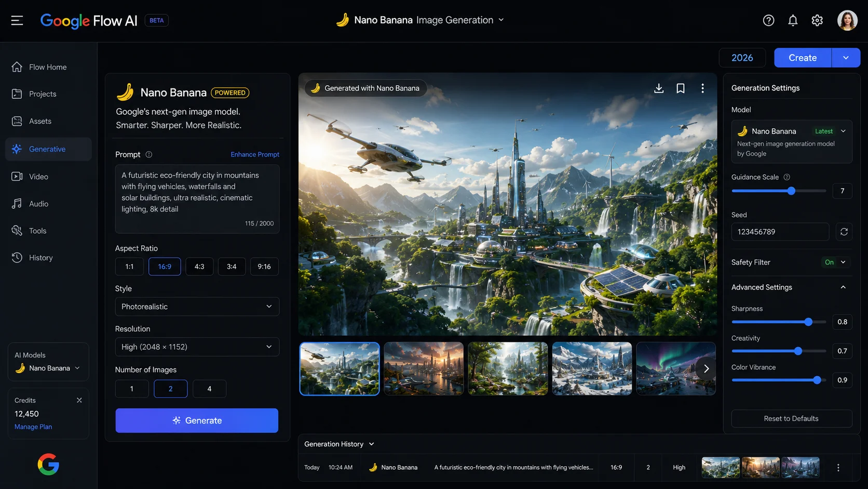Click the Assets icon in sidebar
The width and height of the screenshot is (868, 489).
click(x=17, y=121)
